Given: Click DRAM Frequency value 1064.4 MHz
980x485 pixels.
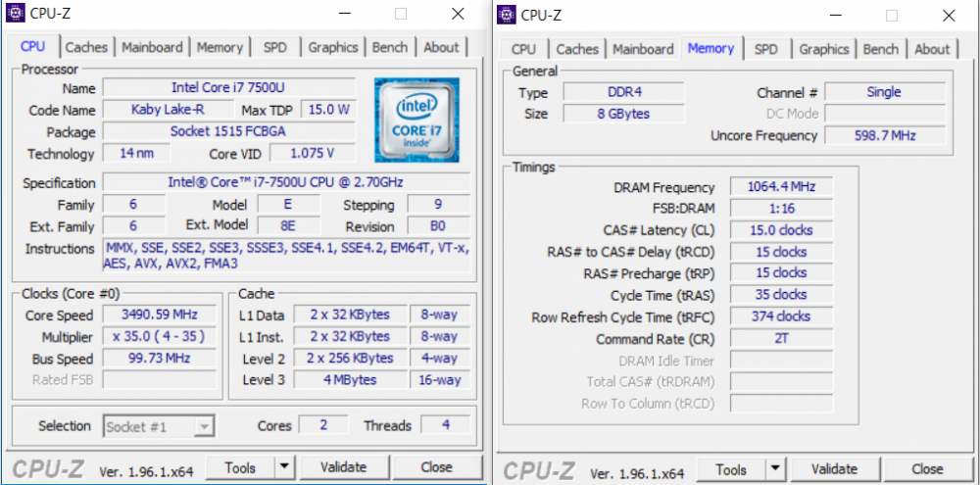Looking at the screenshot, I should (781, 187).
